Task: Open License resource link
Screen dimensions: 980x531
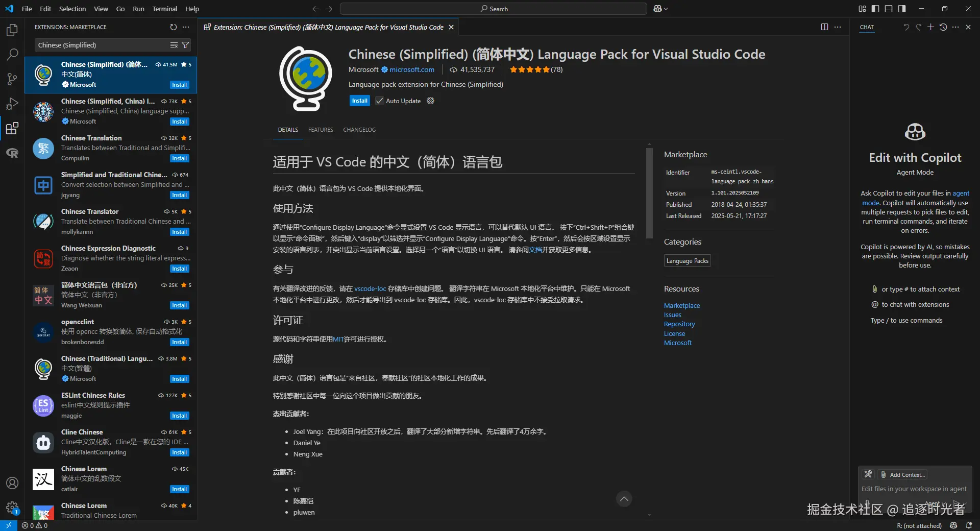Action: (x=674, y=333)
